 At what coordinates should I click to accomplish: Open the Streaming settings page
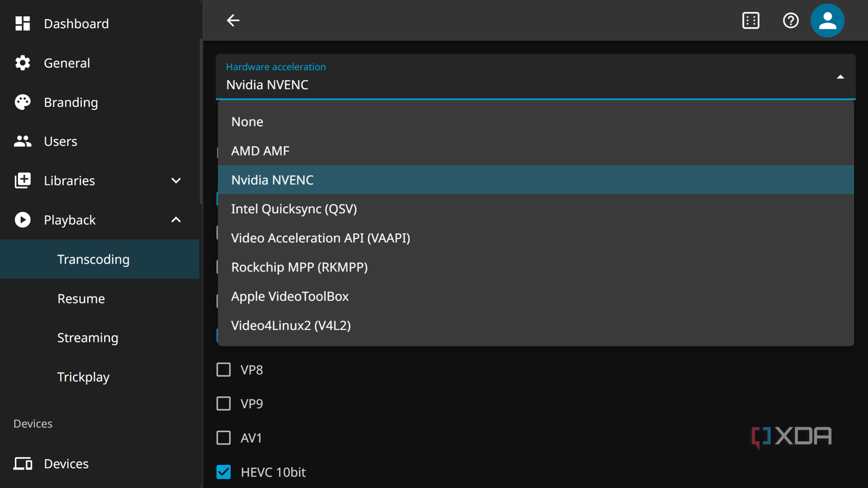pos(100,338)
